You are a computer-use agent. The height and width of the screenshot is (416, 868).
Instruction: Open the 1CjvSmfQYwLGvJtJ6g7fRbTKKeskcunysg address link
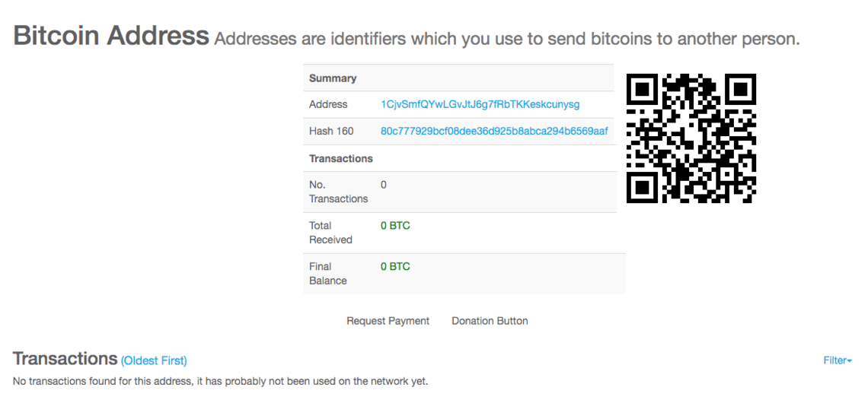click(x=480, y=104)
